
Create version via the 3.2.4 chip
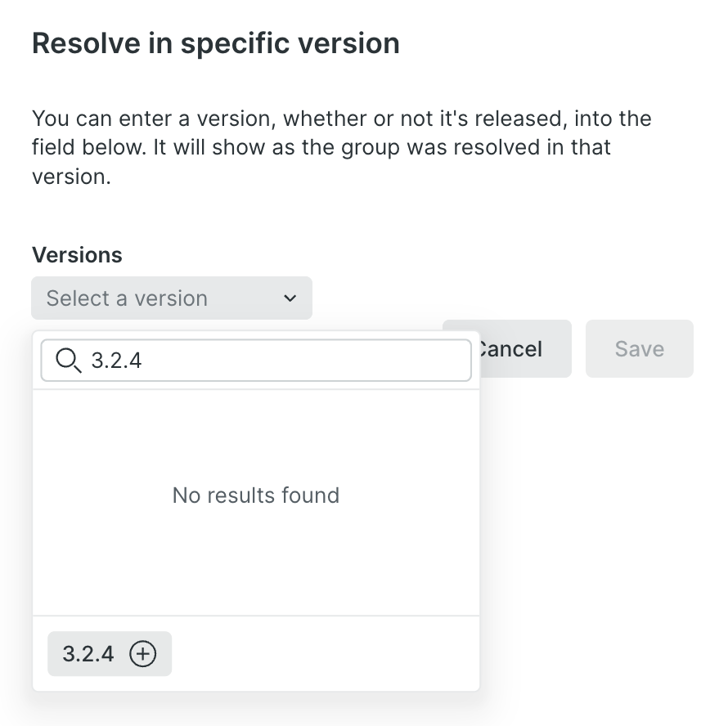(110, 654)
